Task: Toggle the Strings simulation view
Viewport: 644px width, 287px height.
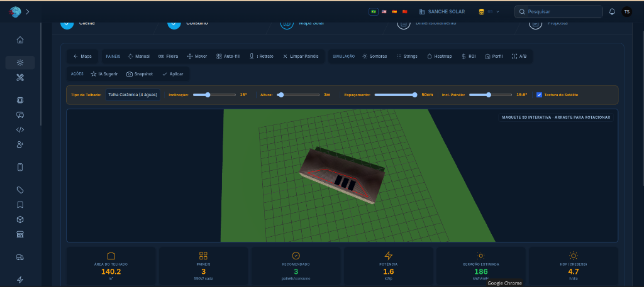Action: [x=407, y=56]
